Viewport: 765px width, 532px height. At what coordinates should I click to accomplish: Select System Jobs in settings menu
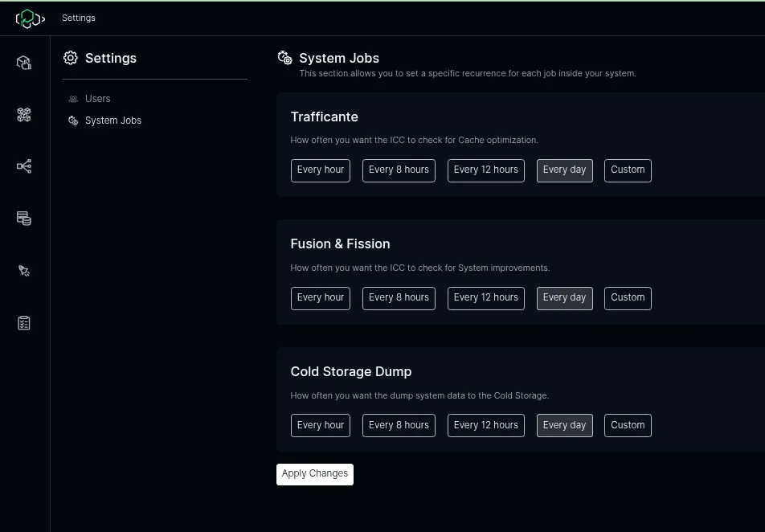(112, 121)
